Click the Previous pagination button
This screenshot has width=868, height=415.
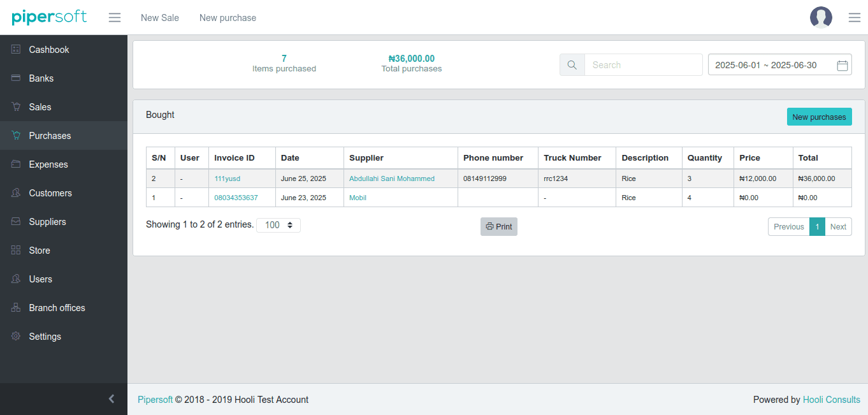point(789,226)
